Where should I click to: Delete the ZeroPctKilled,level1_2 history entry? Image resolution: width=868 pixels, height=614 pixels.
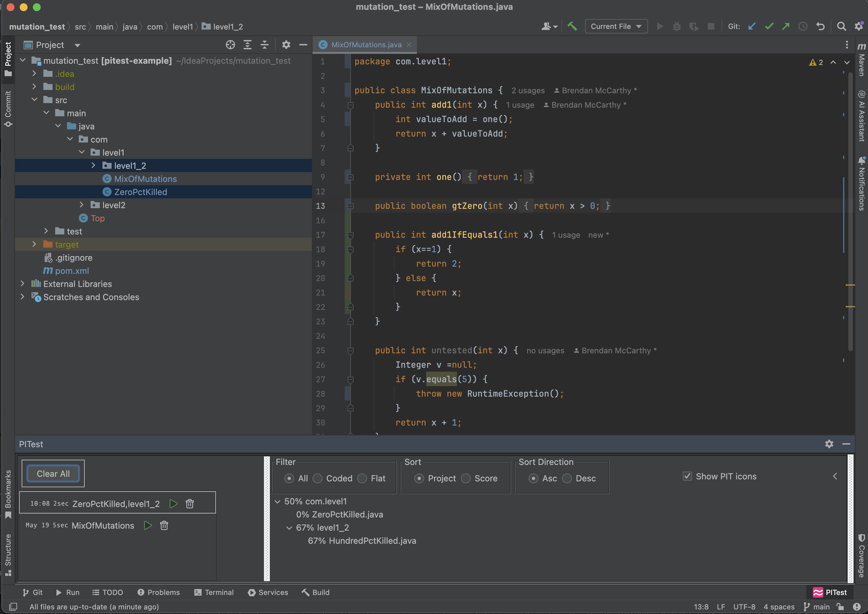pos(190,504)
